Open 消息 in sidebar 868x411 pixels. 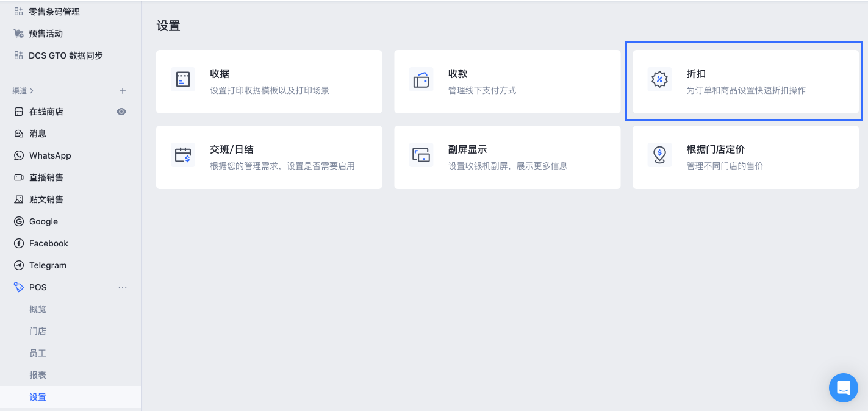(38, 134)
